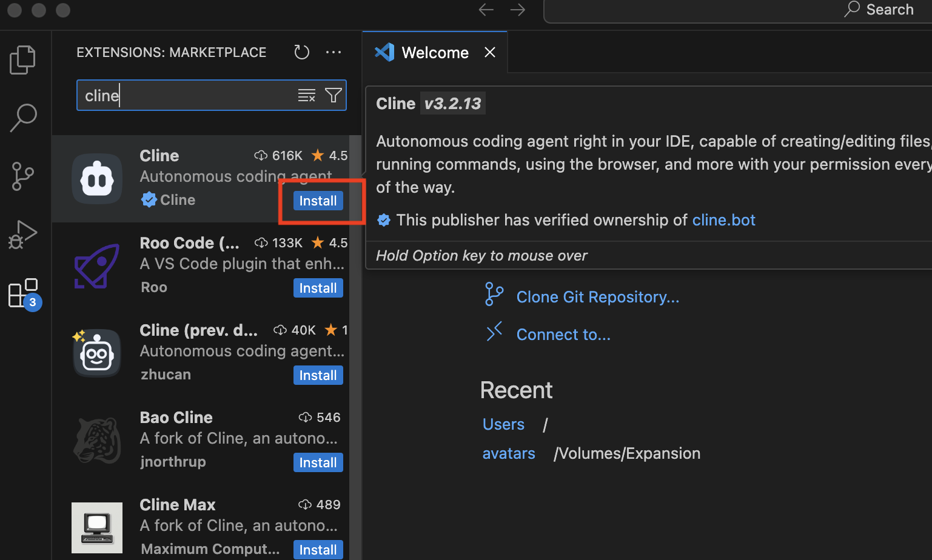The image size is (932, 560).
Task: Open the Source Control view
Action: (x=23, y=176)
